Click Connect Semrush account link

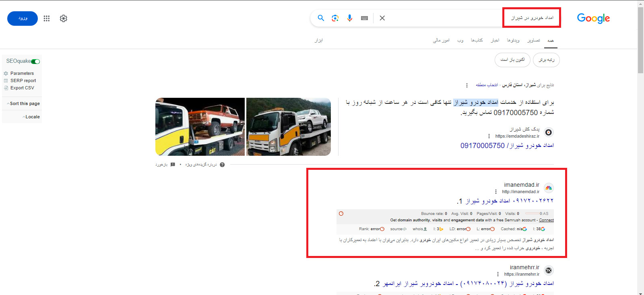pos(546,220)
